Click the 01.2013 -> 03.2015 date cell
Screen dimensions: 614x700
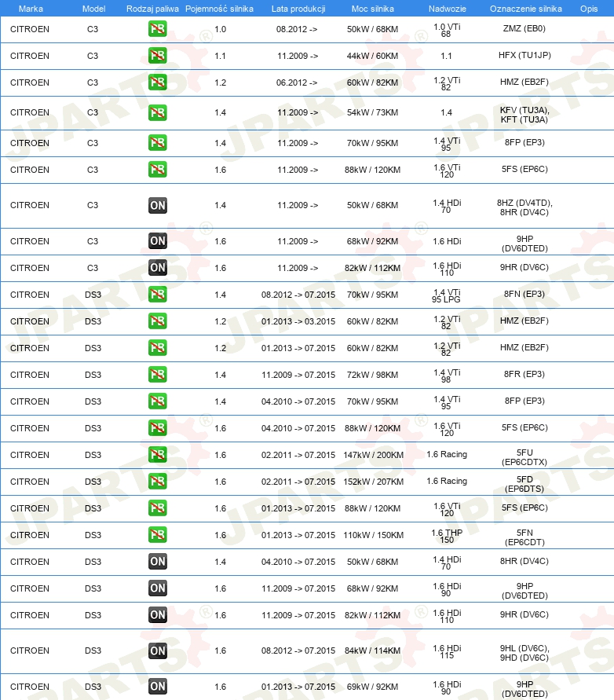[x=298, y=321]
